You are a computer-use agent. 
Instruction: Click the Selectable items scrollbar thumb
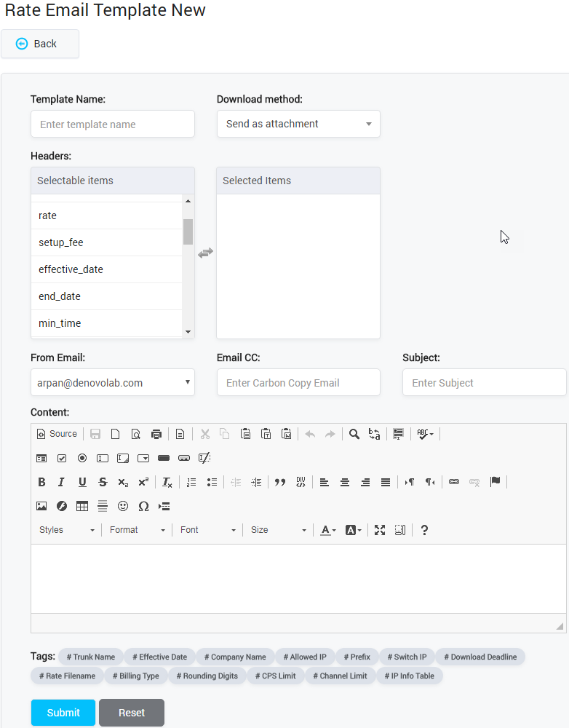(188, 232)
